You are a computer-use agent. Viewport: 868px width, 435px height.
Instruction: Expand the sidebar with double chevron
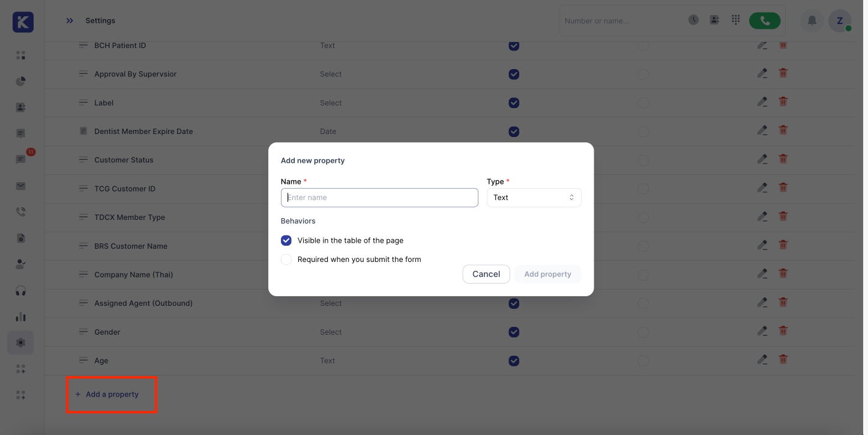70,20
